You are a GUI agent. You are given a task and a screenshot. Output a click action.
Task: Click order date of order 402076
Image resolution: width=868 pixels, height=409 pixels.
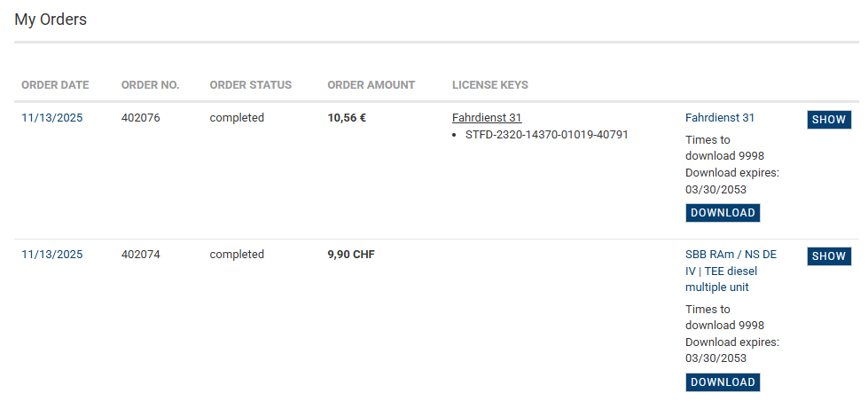[x=51, y=118]
